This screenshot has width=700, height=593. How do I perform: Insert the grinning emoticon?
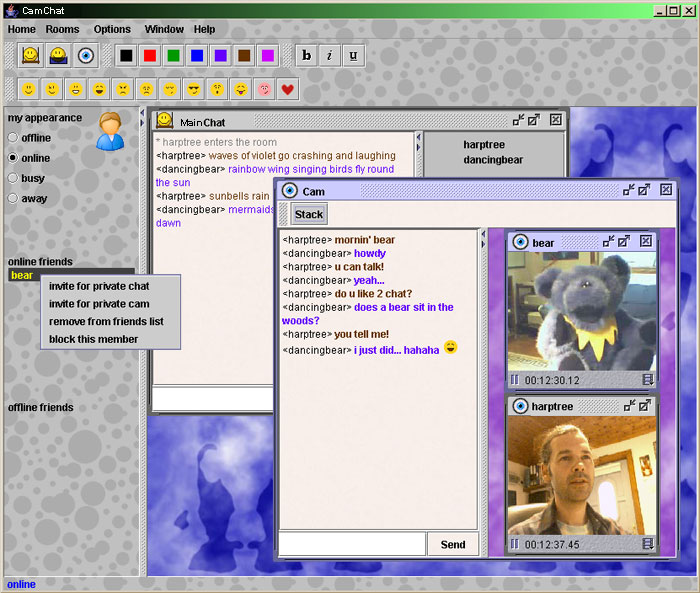[x=76, y=89]
